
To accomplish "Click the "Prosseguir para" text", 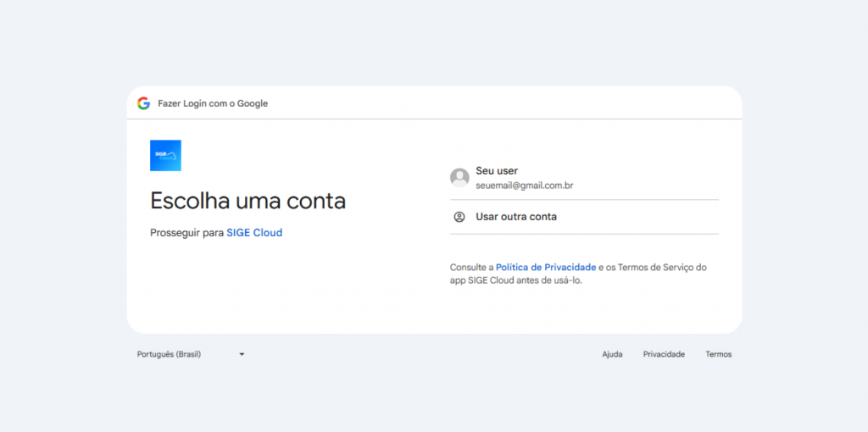I will (x=186, y=233).
